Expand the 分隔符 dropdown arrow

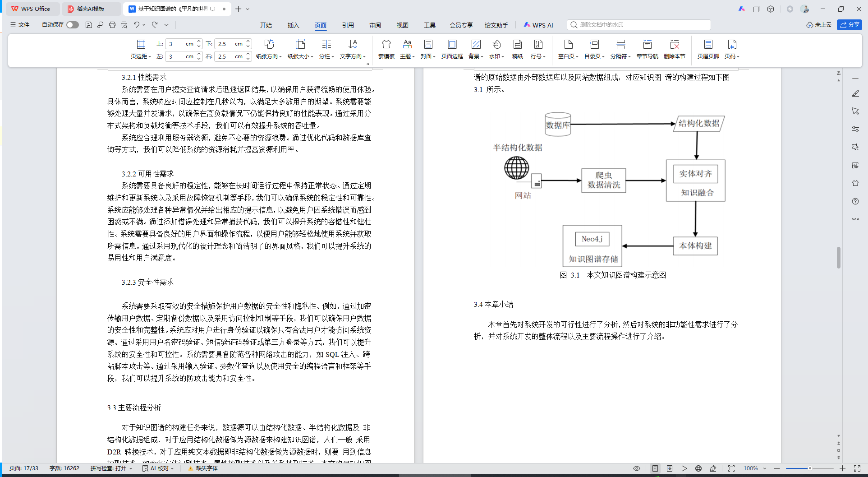629,57
